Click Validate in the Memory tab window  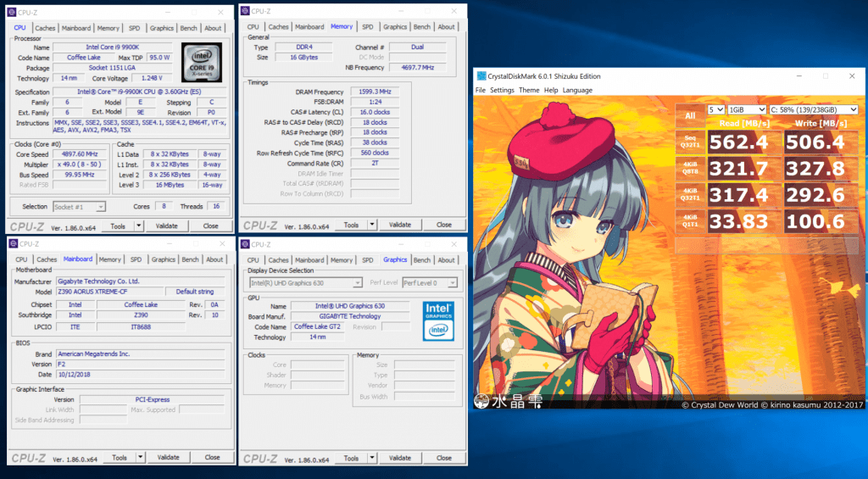tap(400, 225)
